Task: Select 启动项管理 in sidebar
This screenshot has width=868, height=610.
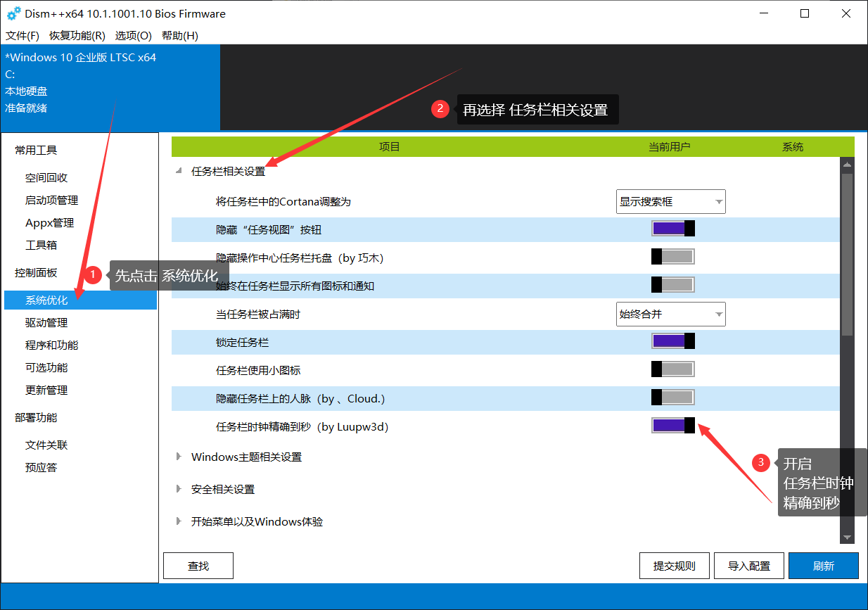Action: pos(52,201)
